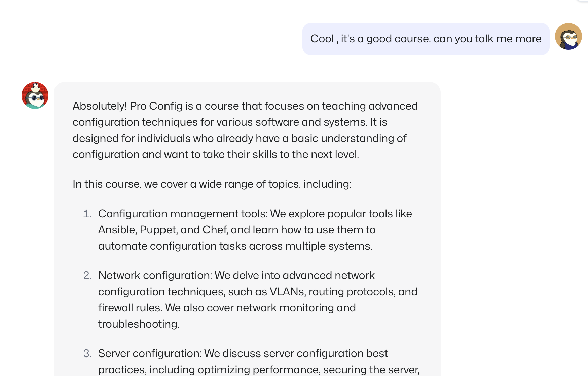Click the word "Puppet"
Screen dimensions: 588x376
(x=158, y=230)
